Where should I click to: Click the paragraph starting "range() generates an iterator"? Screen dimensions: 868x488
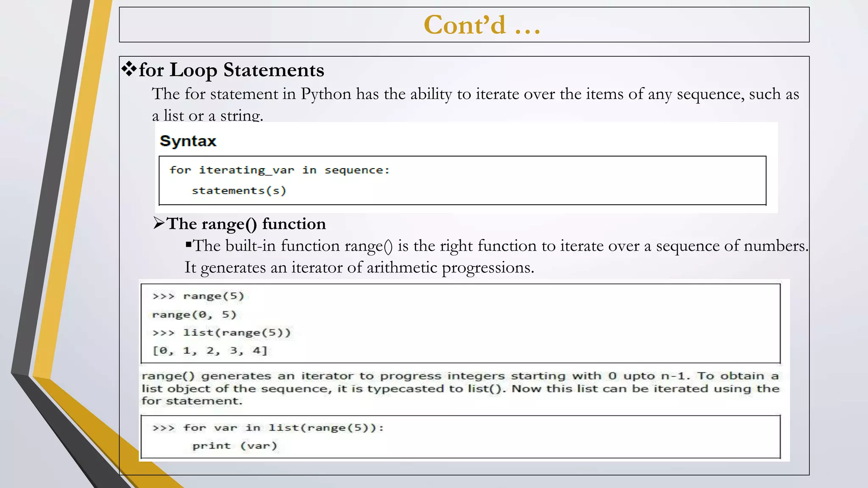[460, 388]
